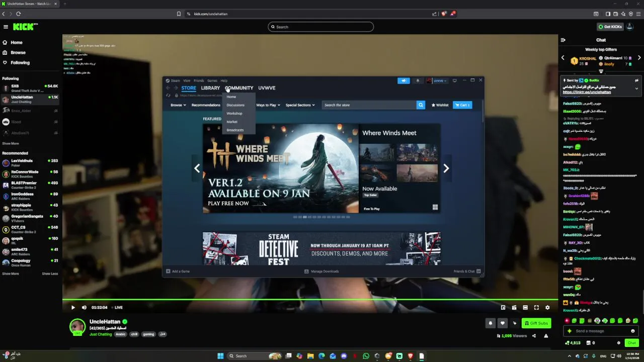Viewport: 644px width, 362px height.
Task: Click the Kick search field
Action: 321,27
